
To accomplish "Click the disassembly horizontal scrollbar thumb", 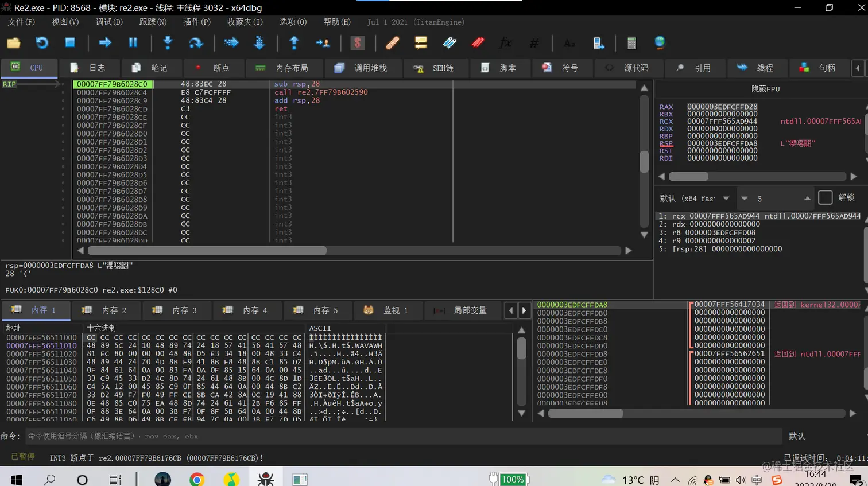I will coord(207,251).
